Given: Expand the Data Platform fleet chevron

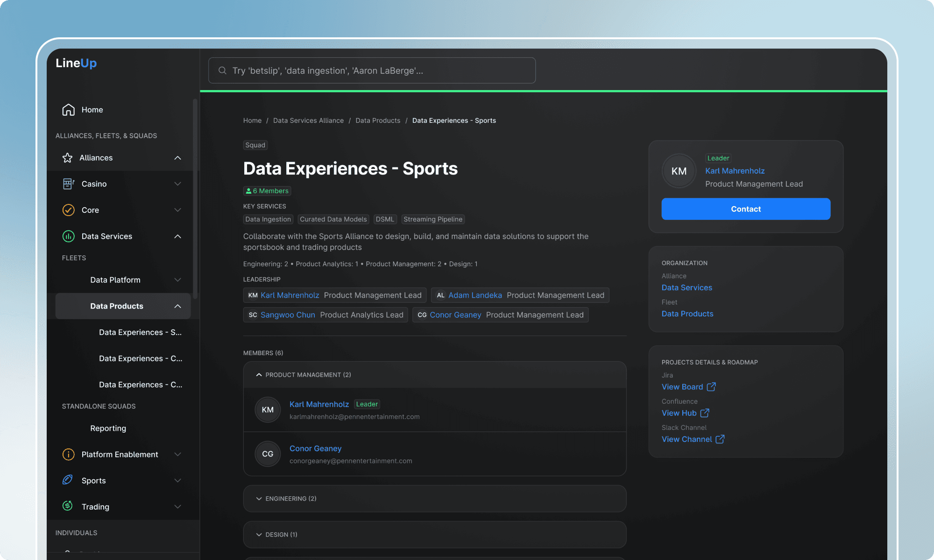Looking at the screenshot, I should pyautogui.click(x=177, y=280).
